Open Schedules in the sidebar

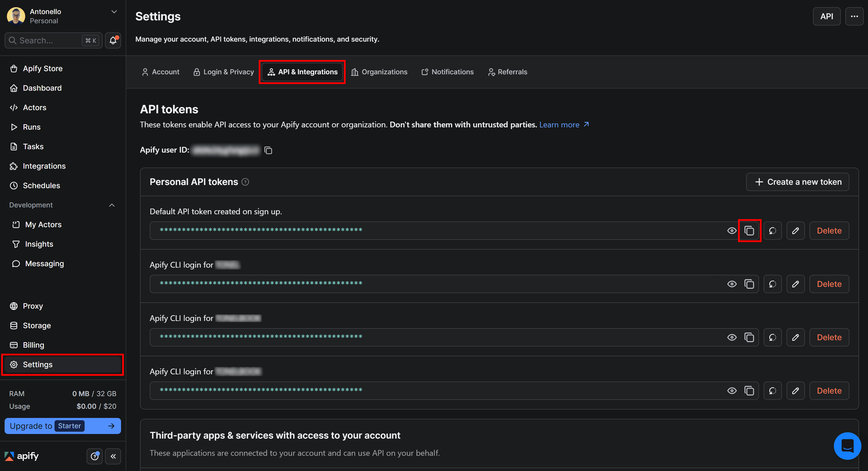point(63,186)
